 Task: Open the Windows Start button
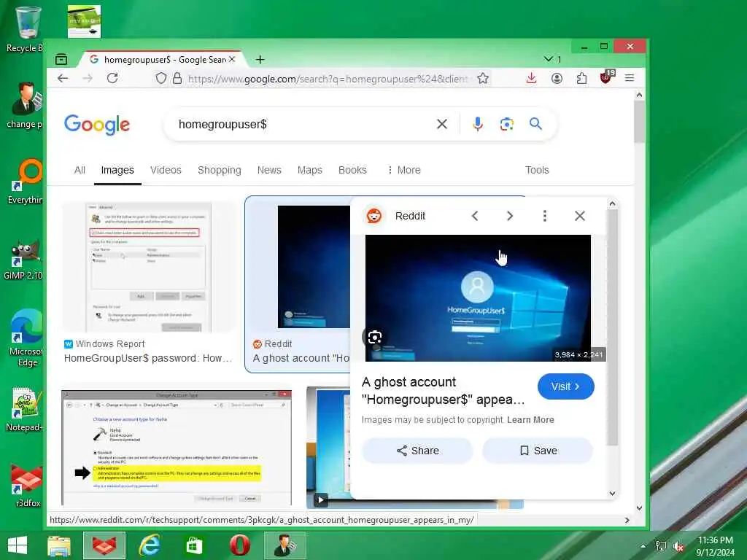coord(18,545)
